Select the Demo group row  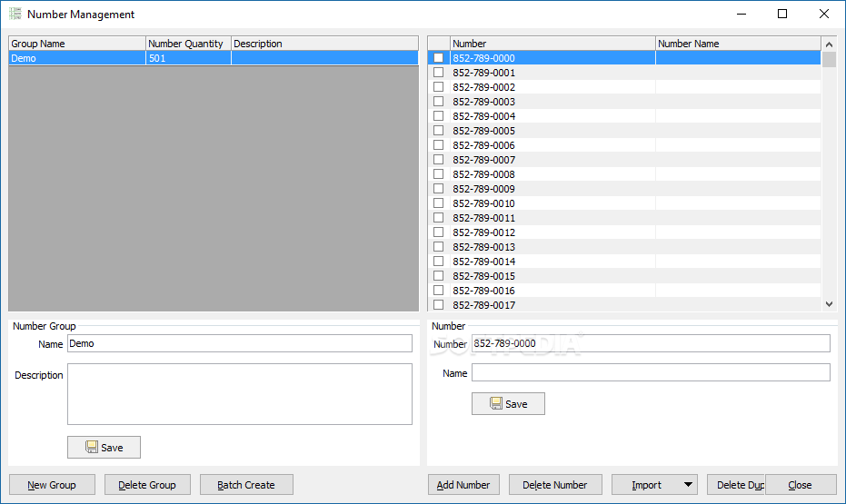click(214, 58)
